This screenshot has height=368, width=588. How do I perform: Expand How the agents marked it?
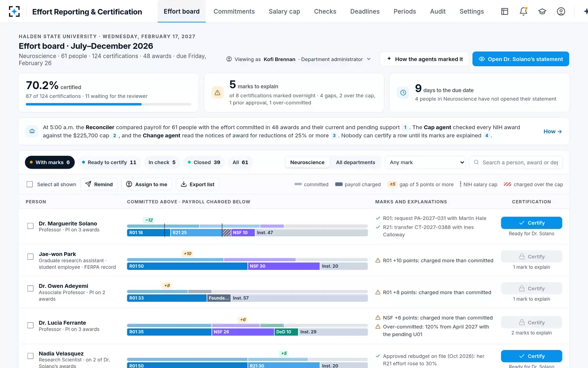click(424, 59)
